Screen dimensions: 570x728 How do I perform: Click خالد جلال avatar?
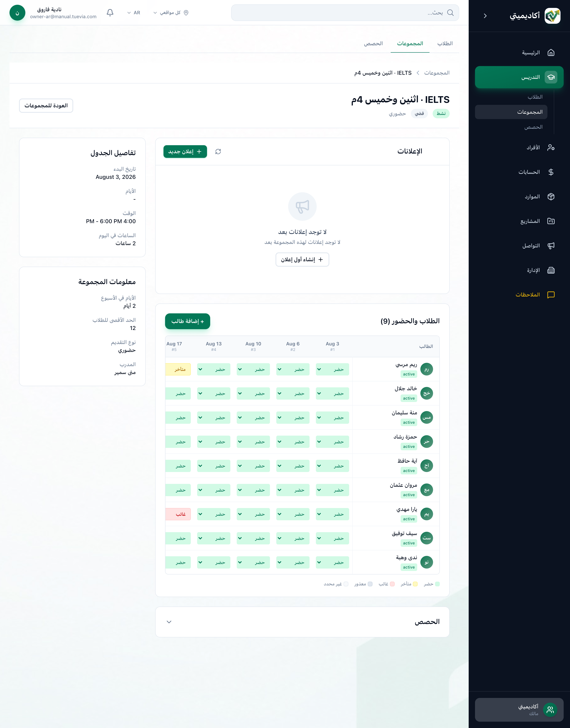click(x=427, y=393)
